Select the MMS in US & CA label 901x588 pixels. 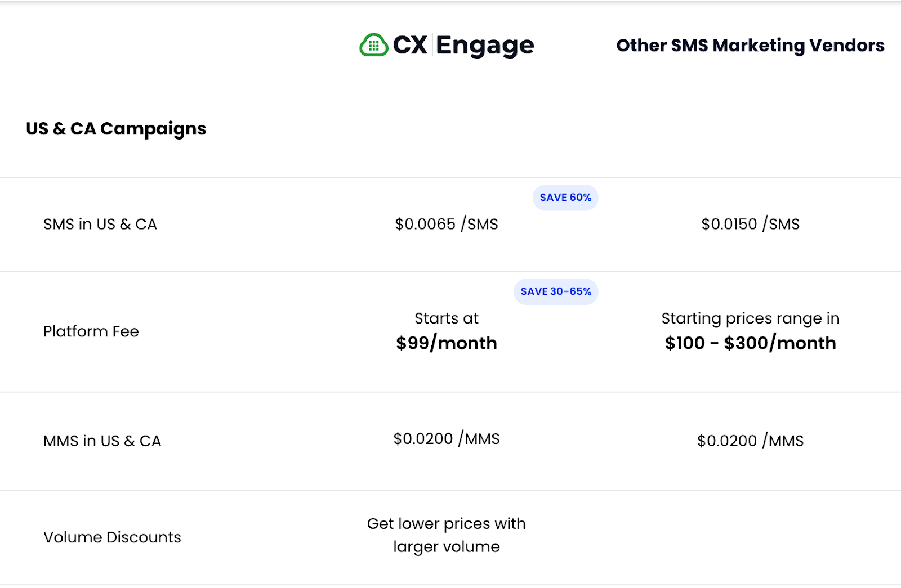click(102, 441)
